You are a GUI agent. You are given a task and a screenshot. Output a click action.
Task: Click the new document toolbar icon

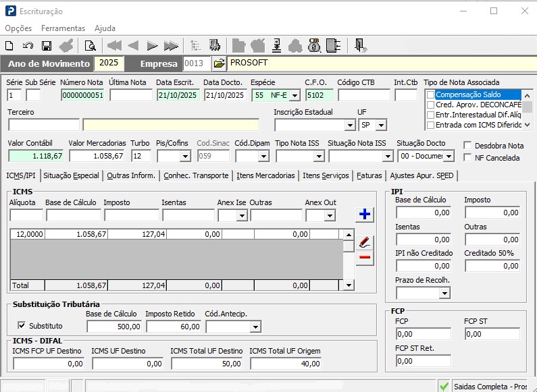point(9,46)
